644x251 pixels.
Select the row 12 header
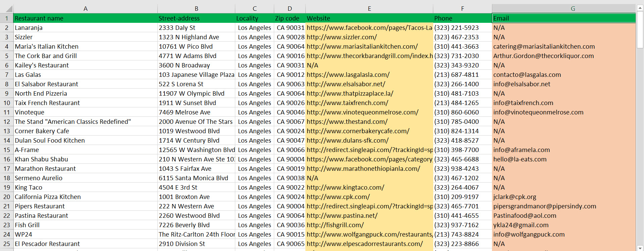point(7,122)
